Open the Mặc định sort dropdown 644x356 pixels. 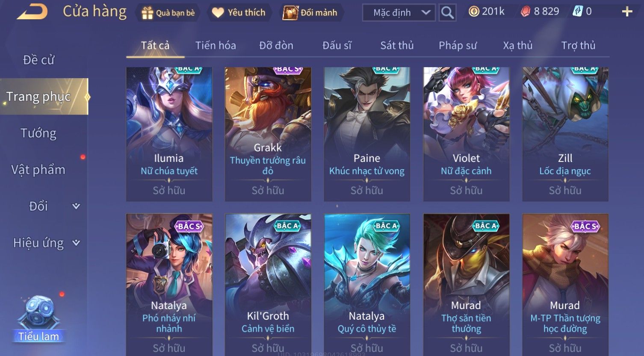point(399,12)
